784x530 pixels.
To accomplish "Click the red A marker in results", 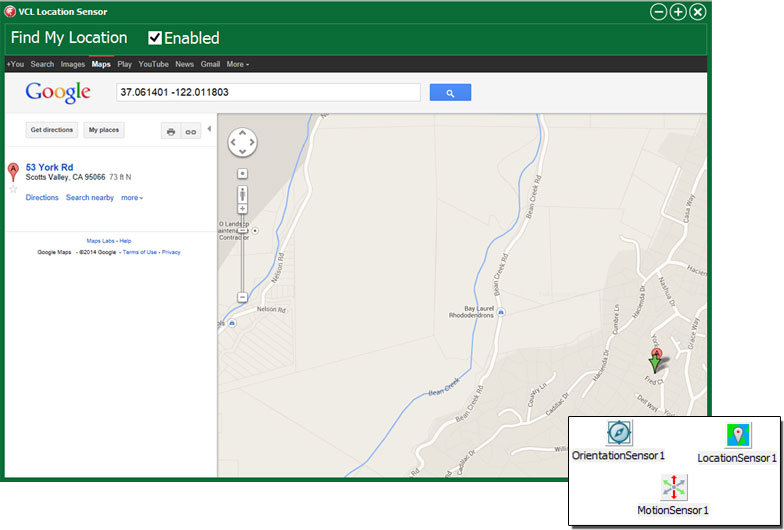I will click(14, 171).
